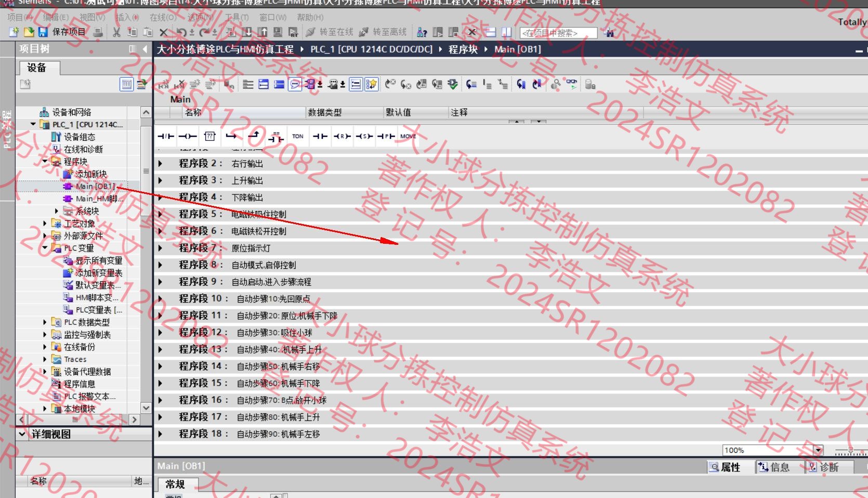
Task: Click 添加新块 in project tree
Action: [85, 174]
